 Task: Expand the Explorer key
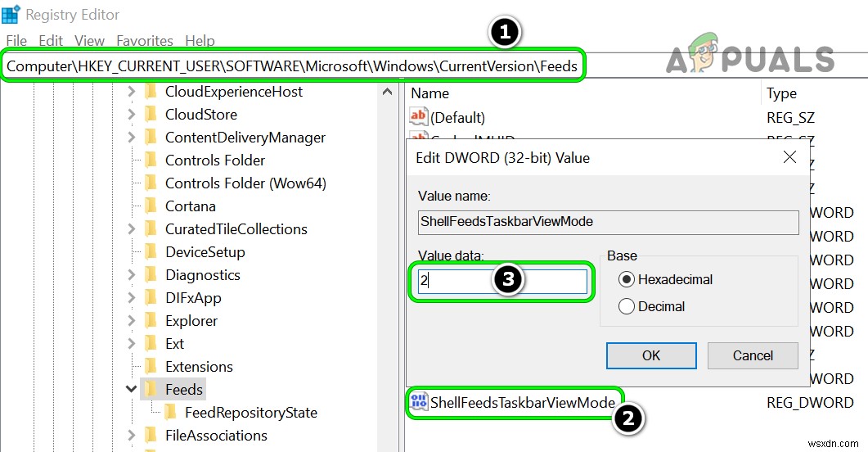[131, 321]
